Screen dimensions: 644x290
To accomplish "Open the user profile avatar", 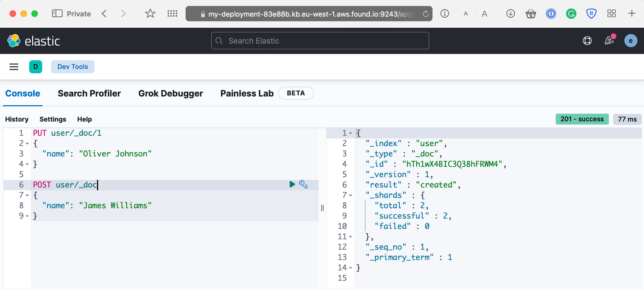I will [x=631, y=41].
